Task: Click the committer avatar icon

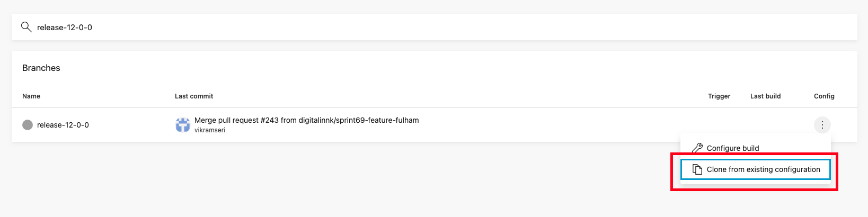Action: click(x=183, y=125)
